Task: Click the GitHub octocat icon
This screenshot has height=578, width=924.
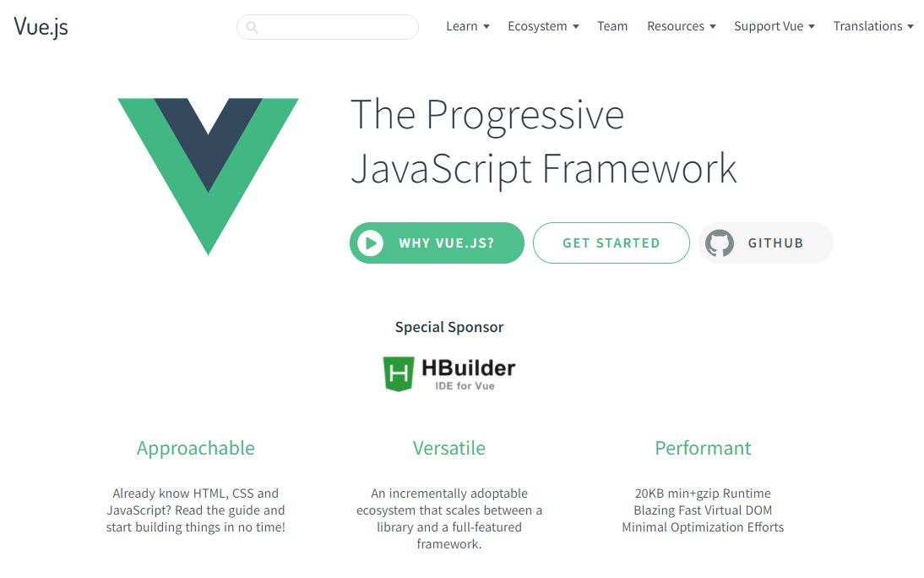Action: [720, 243]
